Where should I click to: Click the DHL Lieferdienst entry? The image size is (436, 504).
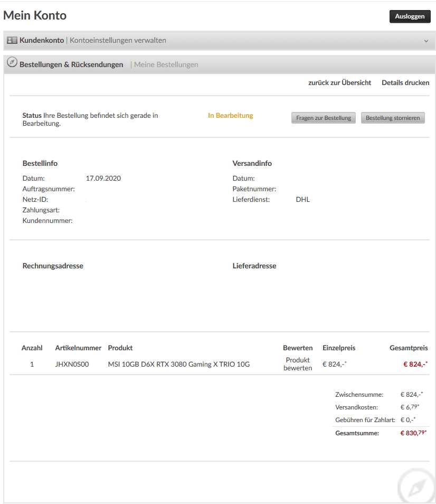tap(303, 200)
